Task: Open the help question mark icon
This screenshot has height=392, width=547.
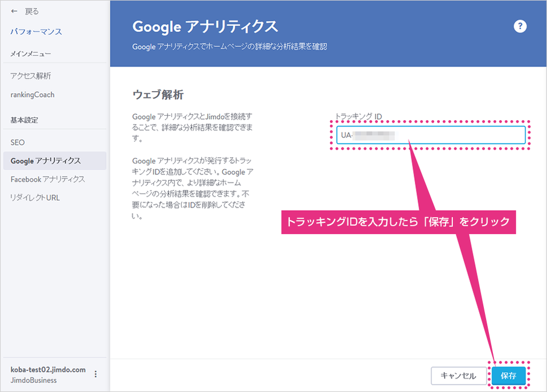Action: pyautogui.click(x=520, y=26)
